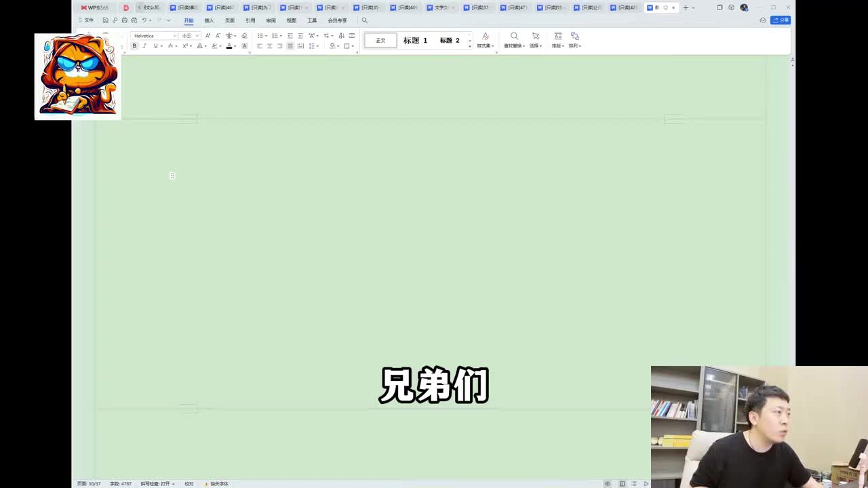Click the decrease font size icon
The height and width of the screenshot is (488, 868).
tap(218, 36)
